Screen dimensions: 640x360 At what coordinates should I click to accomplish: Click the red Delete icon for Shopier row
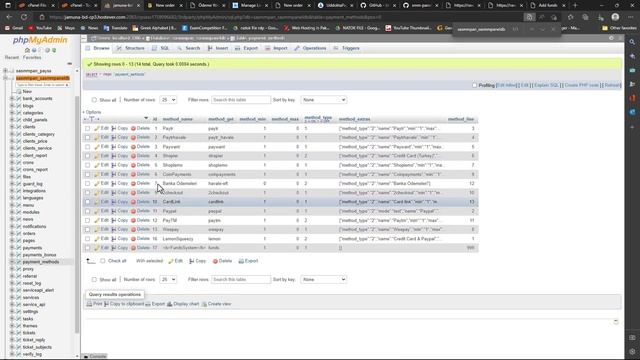click(x=133, y=156)
